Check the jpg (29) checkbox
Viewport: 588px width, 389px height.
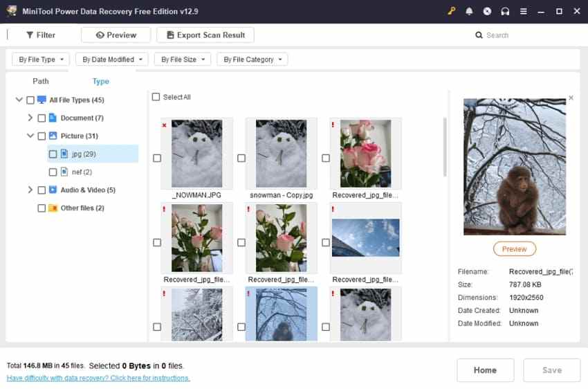pos(53,154)
